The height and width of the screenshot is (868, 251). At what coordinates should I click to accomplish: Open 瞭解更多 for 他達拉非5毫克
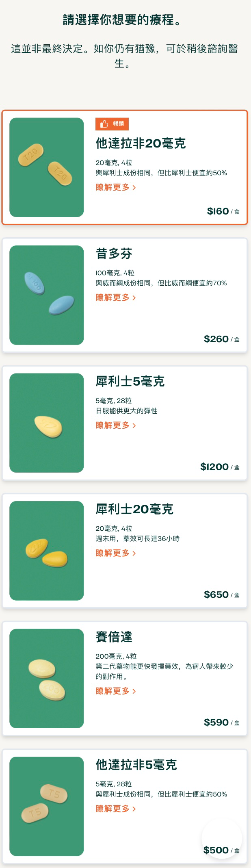pos(116,809)
